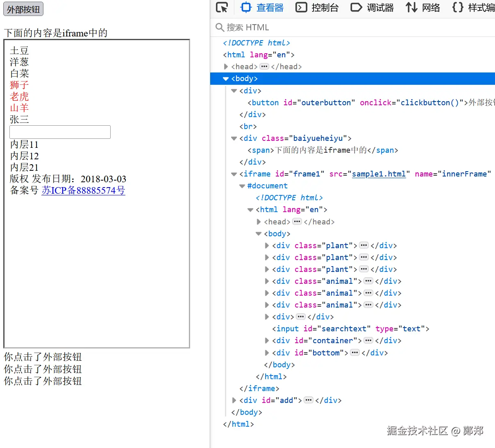Image resolution: width=495 pixels, height=448 pixels.
Task: Collapse the iframe id frame1 node
Action: [234, 174]
